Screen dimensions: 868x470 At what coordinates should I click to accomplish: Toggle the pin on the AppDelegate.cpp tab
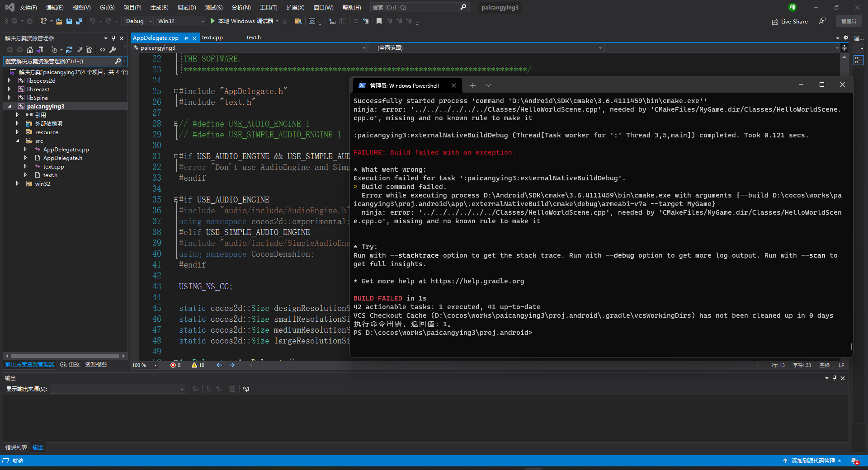point(186,38)
